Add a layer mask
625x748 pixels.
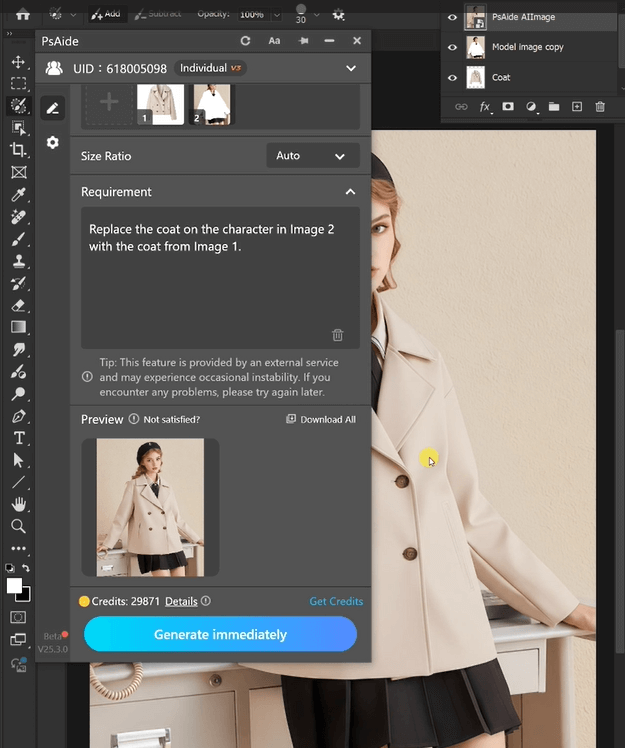pos(508,106)
